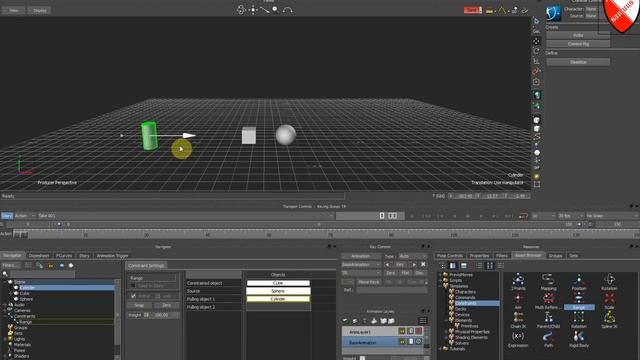Select the Cube node in Navigator
640x360 pixels.
click(24, 293)
